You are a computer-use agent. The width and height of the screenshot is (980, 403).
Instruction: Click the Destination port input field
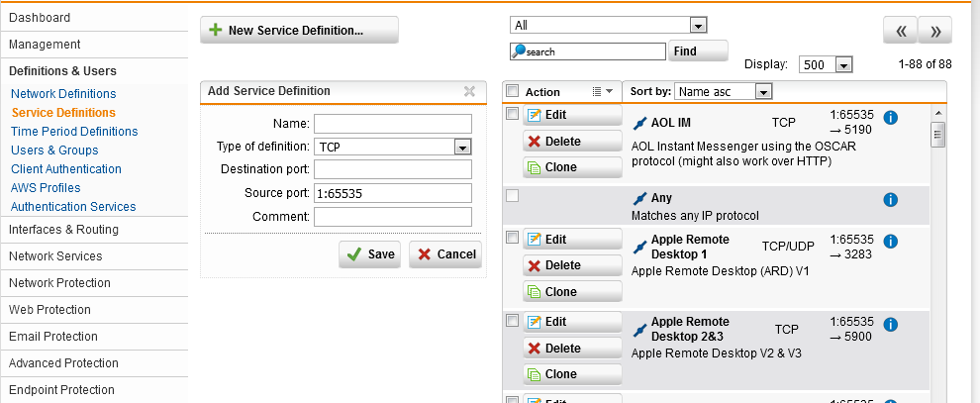[x=392, y=169]
